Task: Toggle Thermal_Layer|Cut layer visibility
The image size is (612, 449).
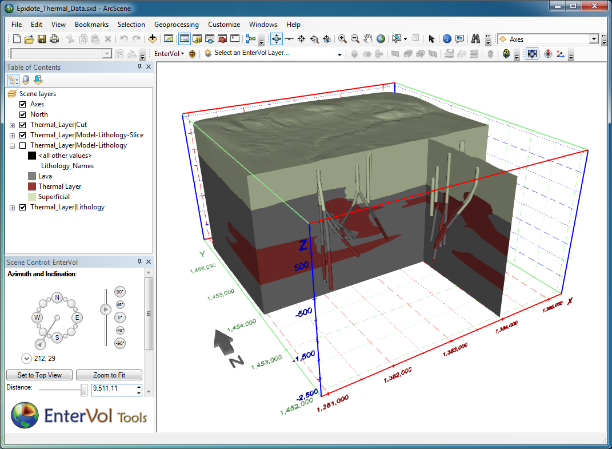Action: tap(23, 125)
